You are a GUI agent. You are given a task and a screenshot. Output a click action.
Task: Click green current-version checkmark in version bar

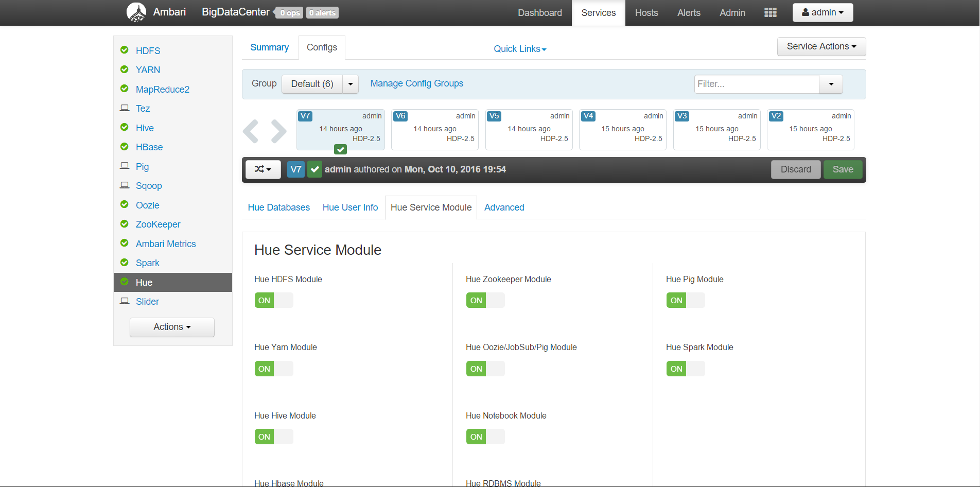314,169
